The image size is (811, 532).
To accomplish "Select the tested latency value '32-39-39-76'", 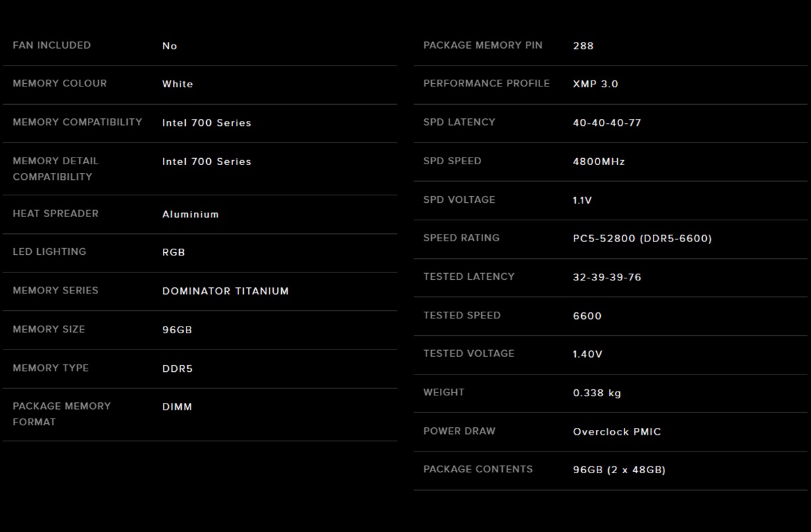I will 608,277.
